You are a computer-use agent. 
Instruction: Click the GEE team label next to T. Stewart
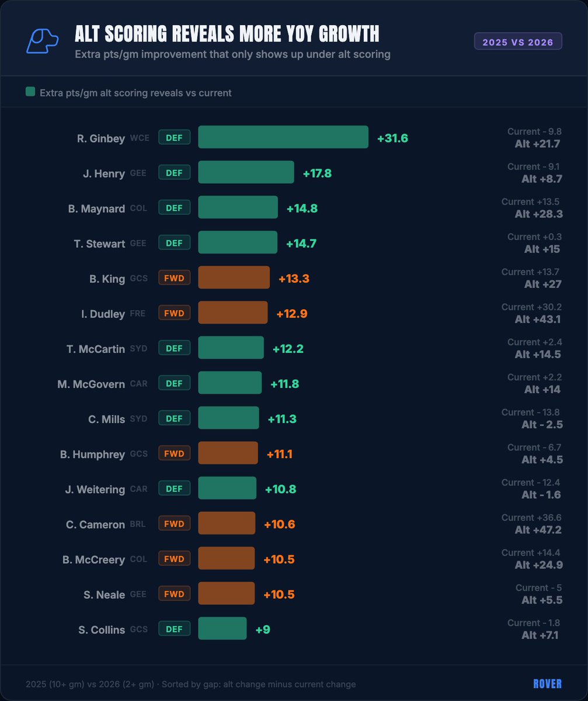point(138,243)
